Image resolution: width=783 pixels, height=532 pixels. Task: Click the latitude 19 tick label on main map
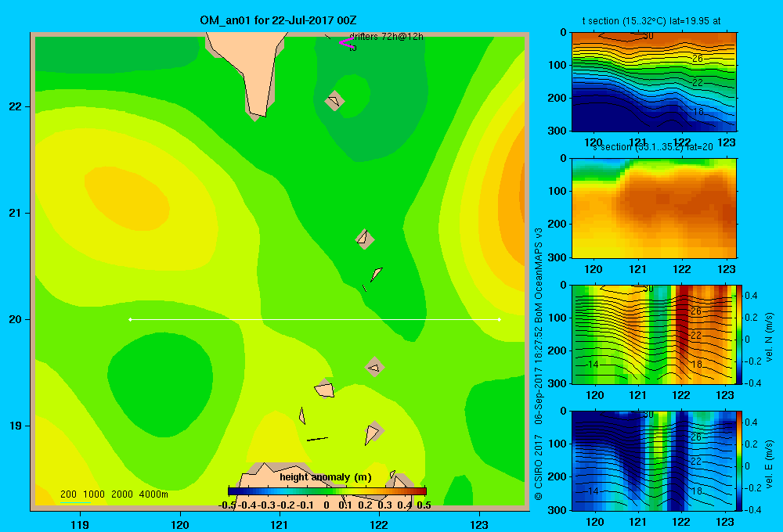tap(16, 426)
